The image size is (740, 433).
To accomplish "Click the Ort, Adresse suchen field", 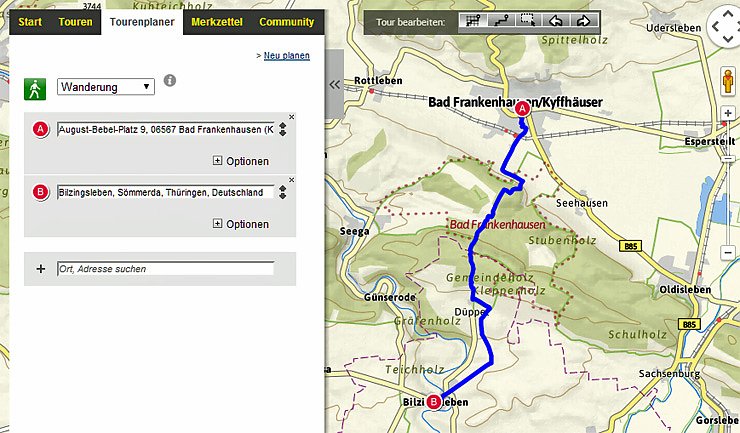I will (165, 268).
